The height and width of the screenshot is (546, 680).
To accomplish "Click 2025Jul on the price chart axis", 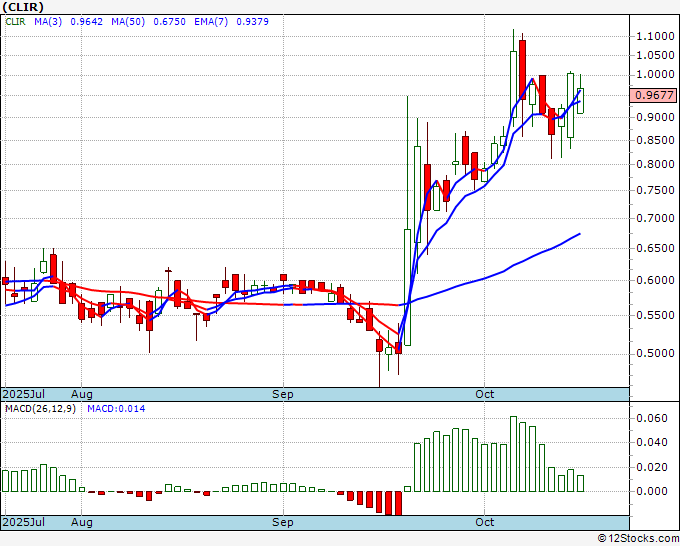I will click(23, 394).
